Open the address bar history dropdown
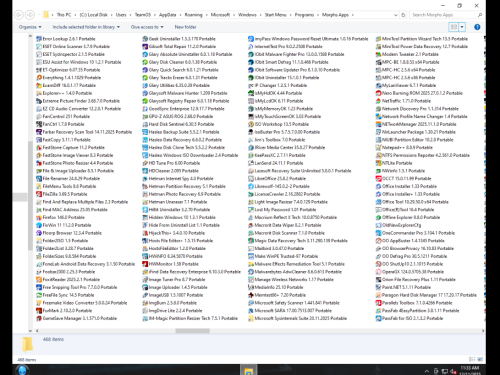Screen dimensions: 500x375 click(396, 15)
